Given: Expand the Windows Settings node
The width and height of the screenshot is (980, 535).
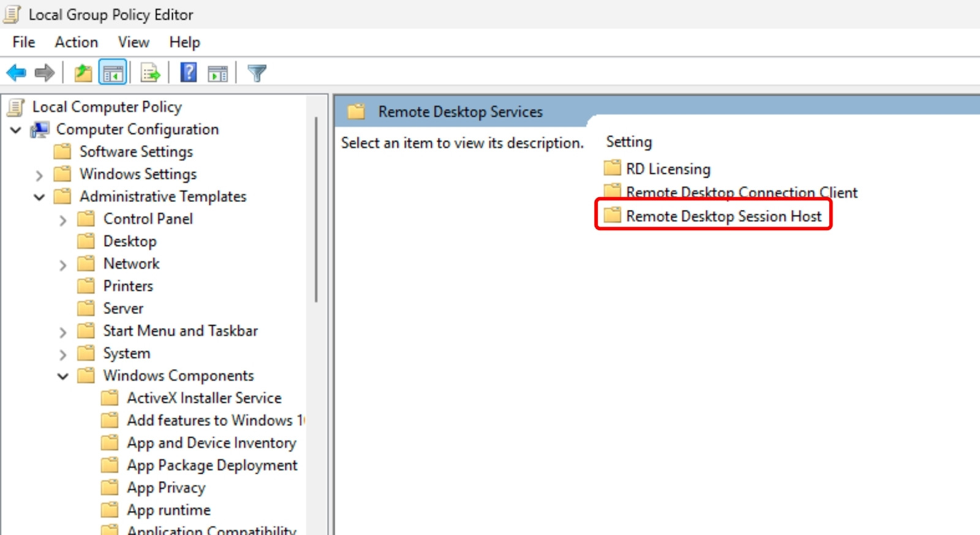Looking at the screenshot, I should [x=39, y=176].
